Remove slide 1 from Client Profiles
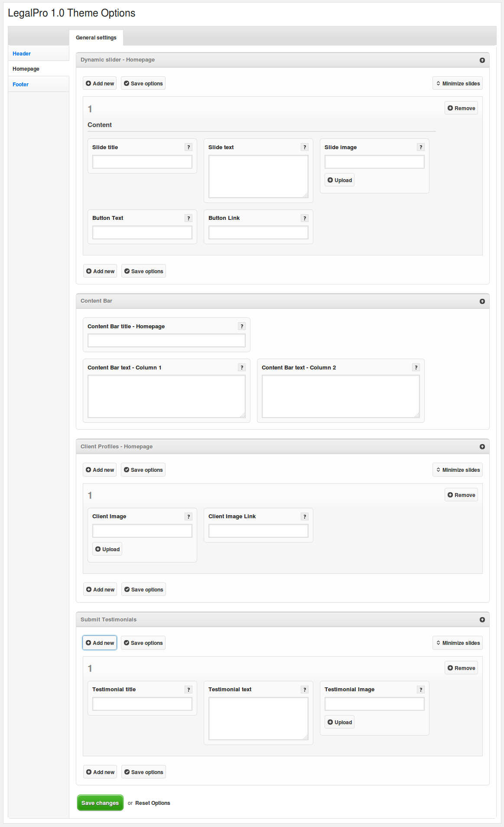 coord(461,495)
